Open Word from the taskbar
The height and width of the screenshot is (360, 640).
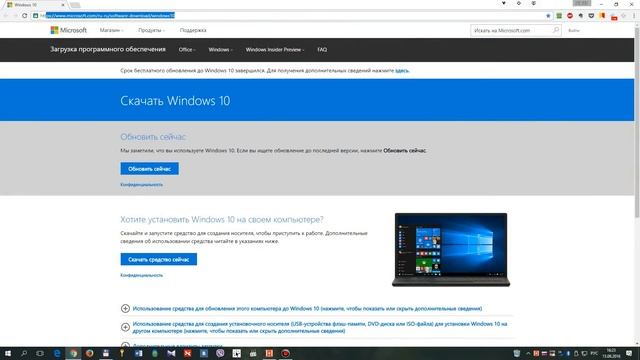(x=138, y=353)
